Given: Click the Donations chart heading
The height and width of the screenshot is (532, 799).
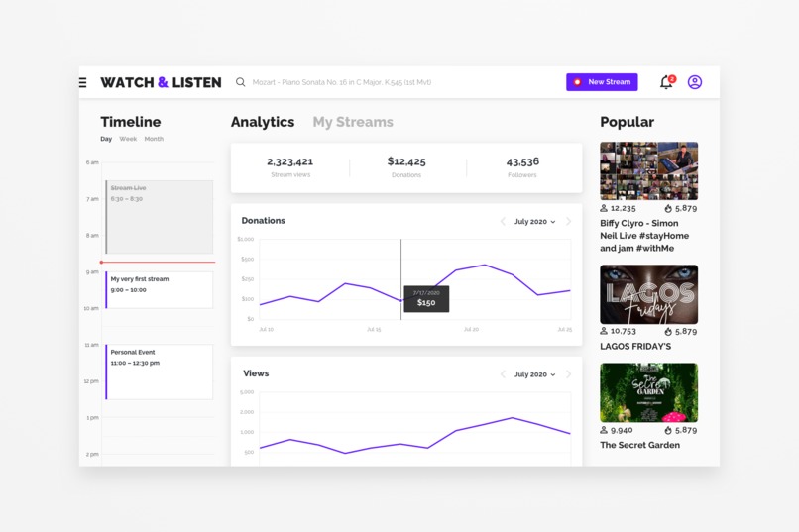Looking at the screenshot, I should tap(263, 221).
